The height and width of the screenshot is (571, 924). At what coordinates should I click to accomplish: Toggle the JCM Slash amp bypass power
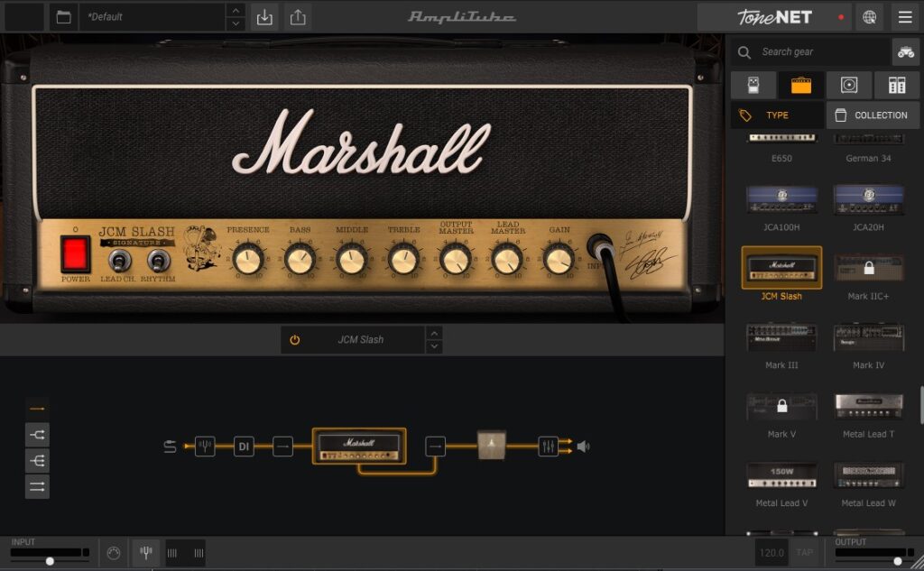click(295, 340)
